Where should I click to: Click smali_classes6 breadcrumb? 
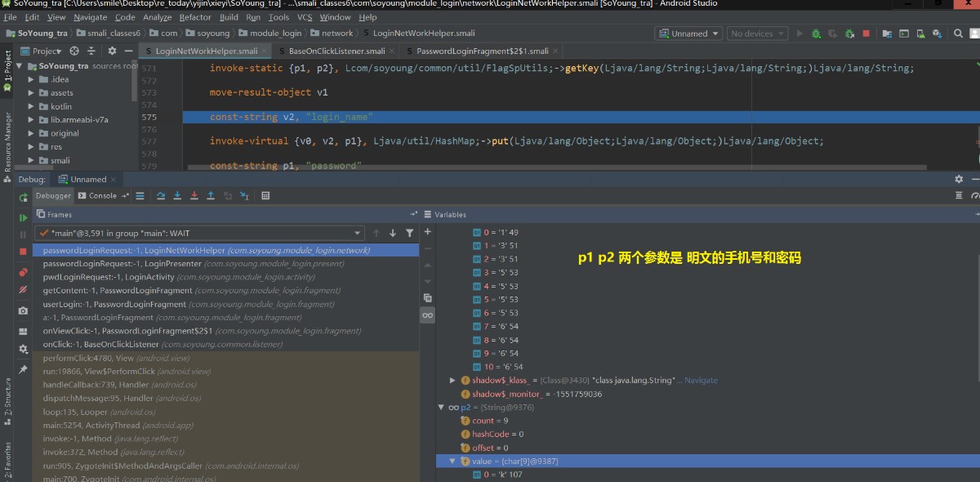pyautogui.click(x=108, y=33)
